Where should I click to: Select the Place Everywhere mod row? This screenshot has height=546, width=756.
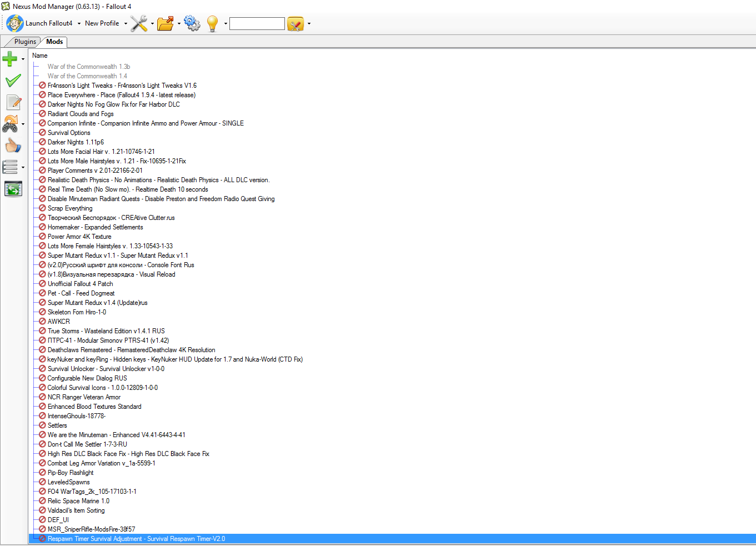point(122,95)
